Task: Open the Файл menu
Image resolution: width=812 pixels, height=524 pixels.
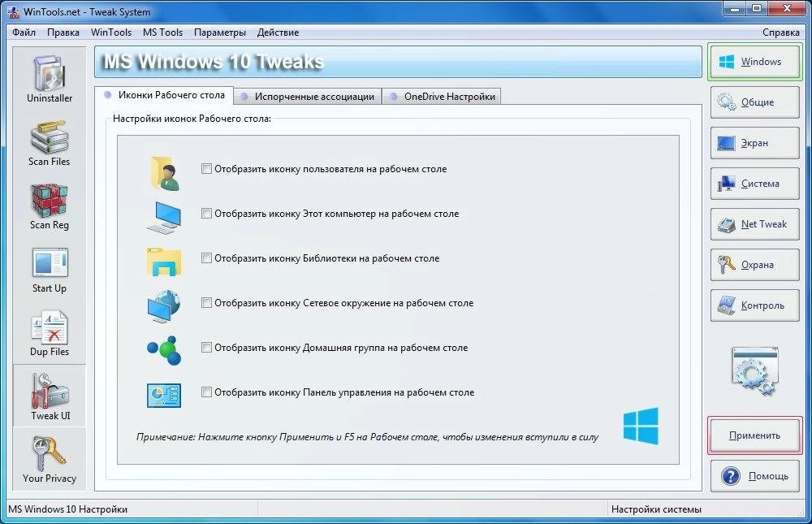Action: [x=24, y=32]
